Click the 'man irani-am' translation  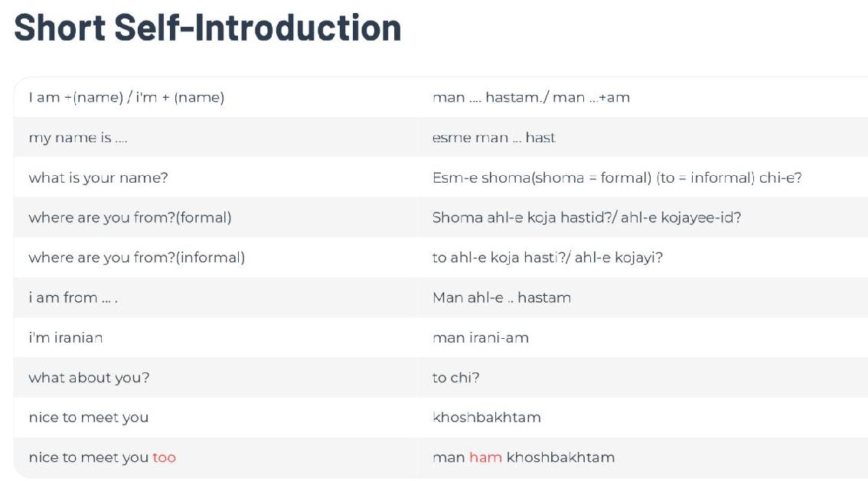tap(481, 338)
